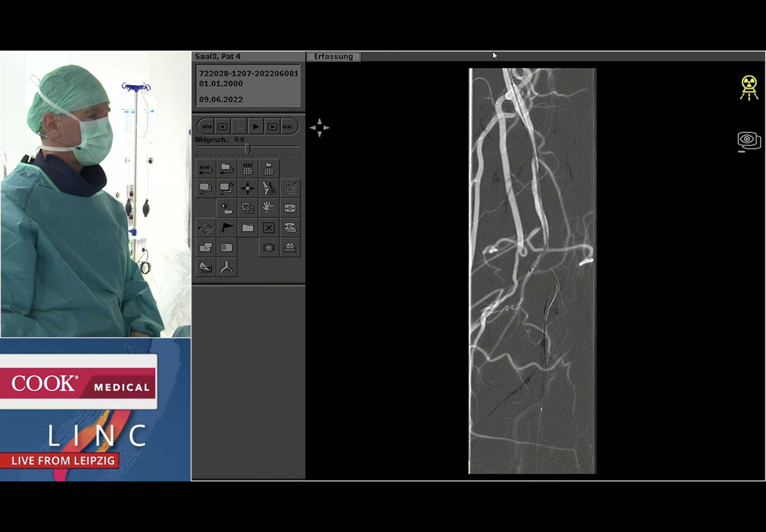Select the four-arrow pan icon in toolbar
This screenshot has height=532, width=766.
pos(248,188)
